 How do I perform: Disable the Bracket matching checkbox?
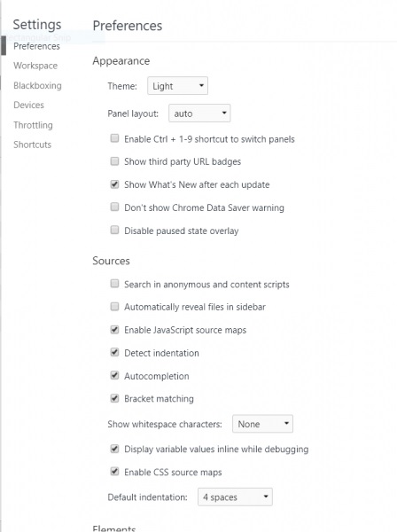(114, 398)
